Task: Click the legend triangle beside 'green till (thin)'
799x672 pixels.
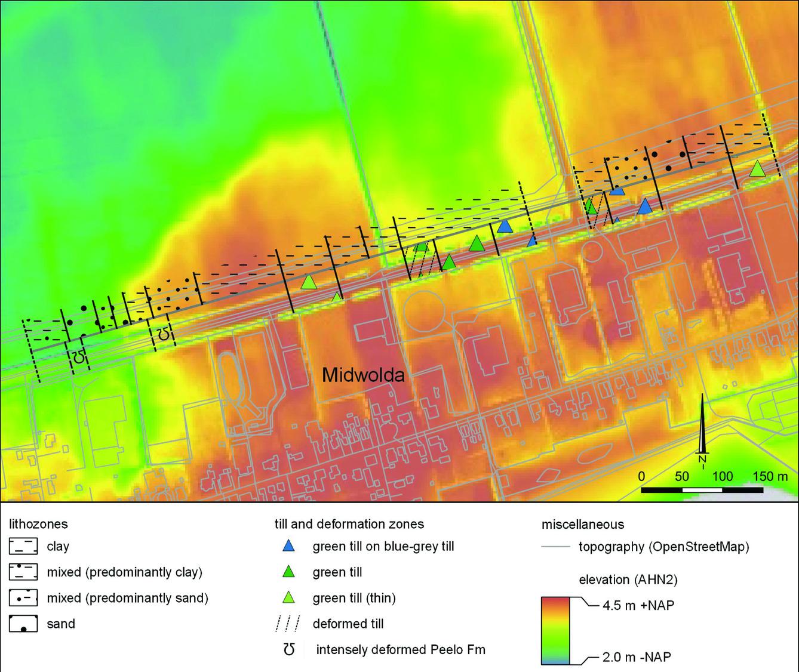Action: coord(288,597)
